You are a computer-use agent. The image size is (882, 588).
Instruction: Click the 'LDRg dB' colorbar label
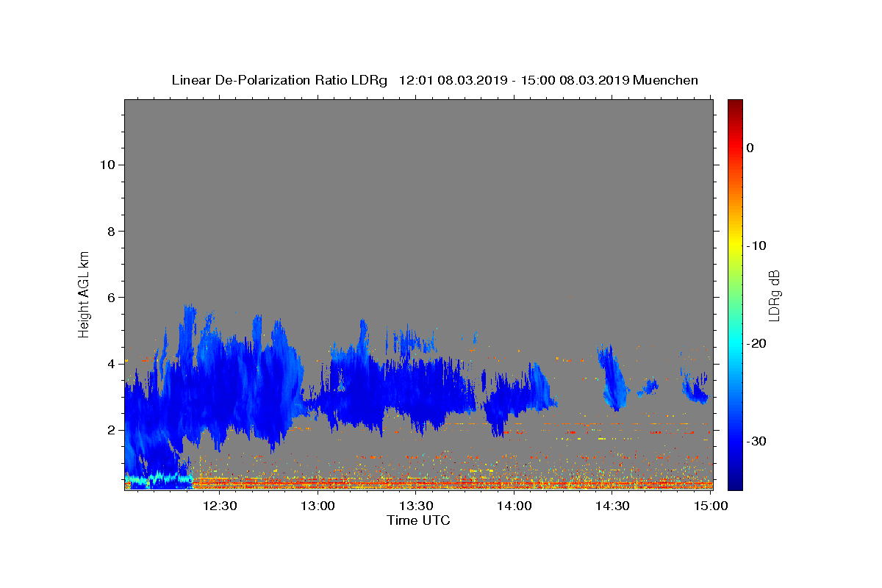pos(774,295)
